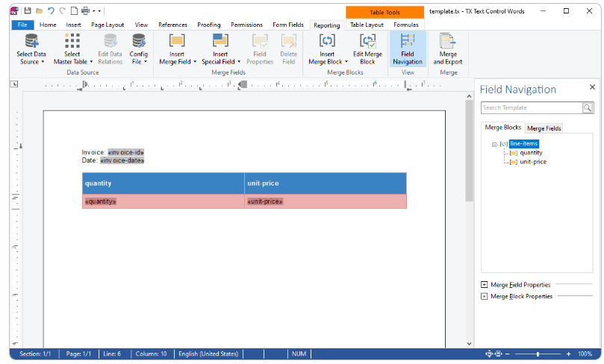Click the «quantity» field in table
The image size is (604, 364).
click(101, 201)
